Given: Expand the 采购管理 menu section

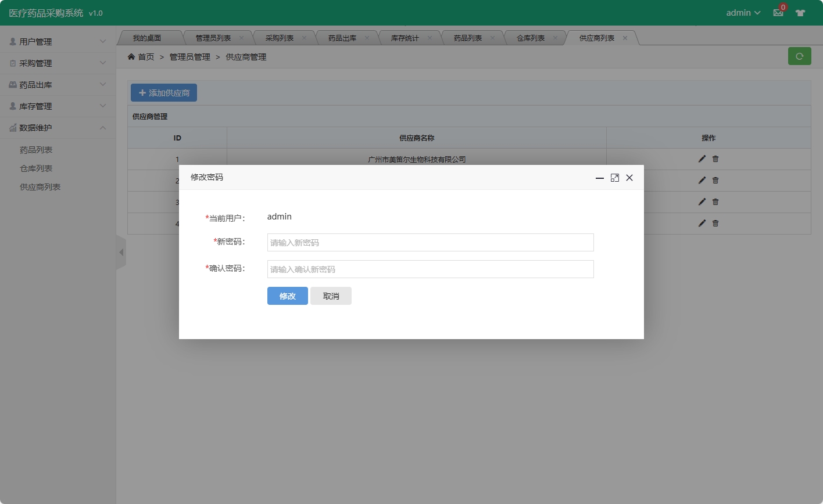Looking at the screenshot, I should (51, 63).
